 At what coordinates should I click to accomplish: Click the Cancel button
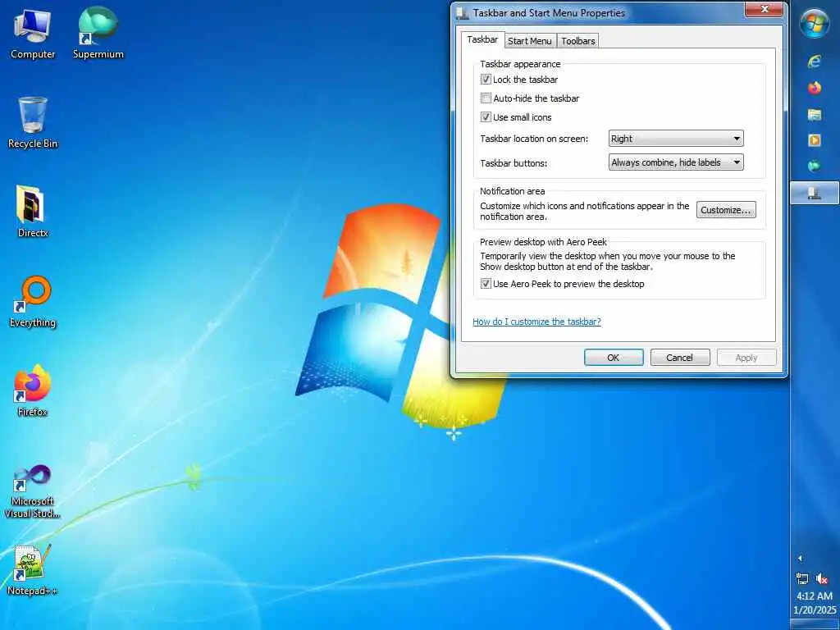tap(680, 358)
